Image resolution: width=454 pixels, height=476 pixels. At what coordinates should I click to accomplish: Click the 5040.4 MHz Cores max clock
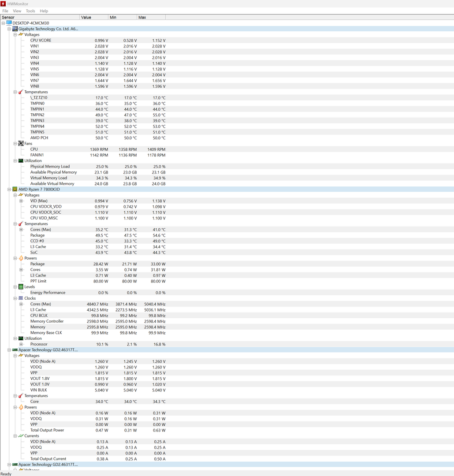tap(155, 304)
